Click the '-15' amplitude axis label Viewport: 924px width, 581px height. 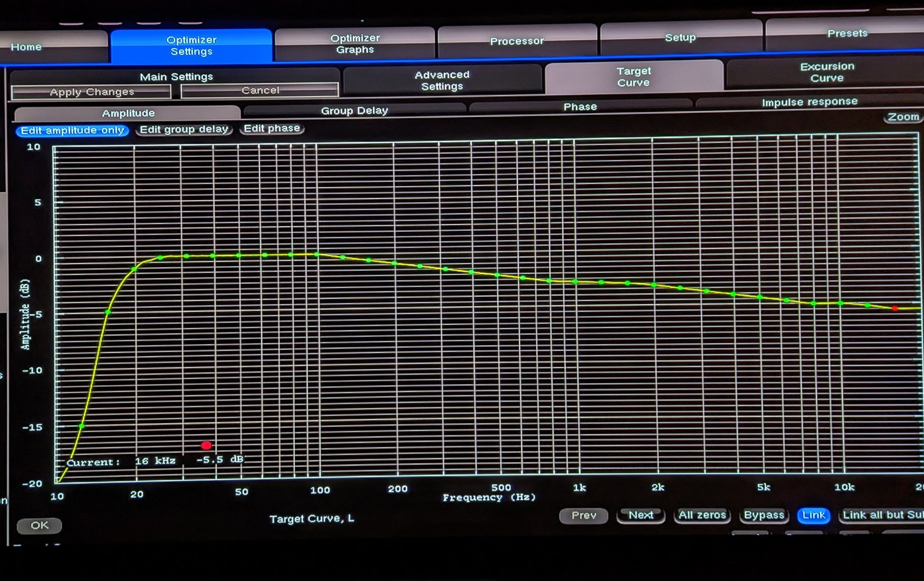[32, 427]
